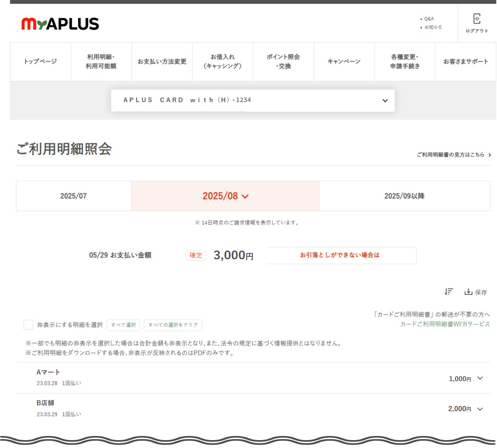
Task: Tick the hide-details selection checkbox
Action: pos(28,325)
